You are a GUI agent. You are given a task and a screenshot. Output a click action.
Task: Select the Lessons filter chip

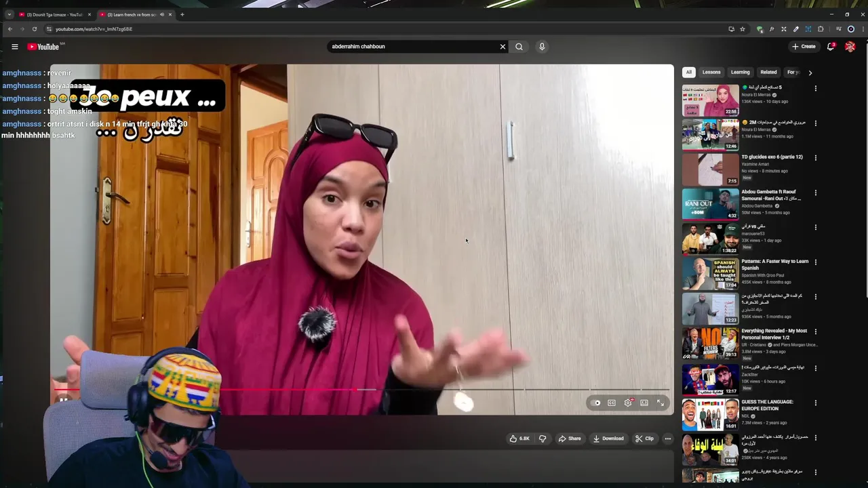point(711,73)
